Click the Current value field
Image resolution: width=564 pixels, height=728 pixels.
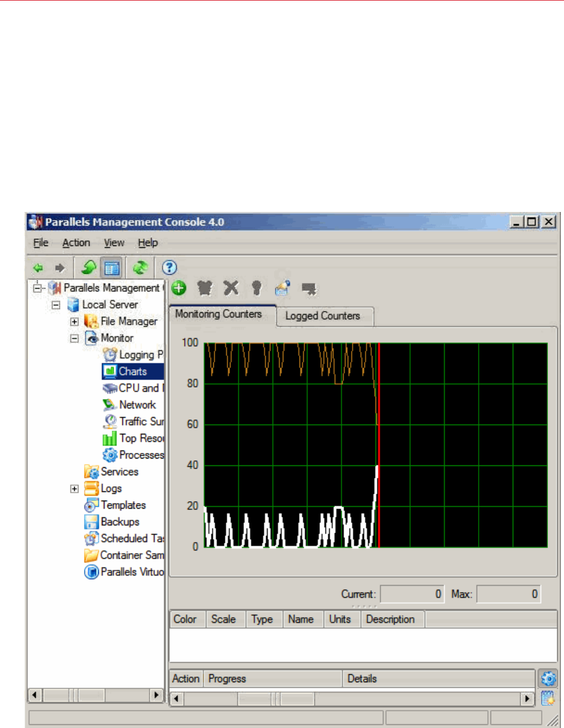[412, 595]
